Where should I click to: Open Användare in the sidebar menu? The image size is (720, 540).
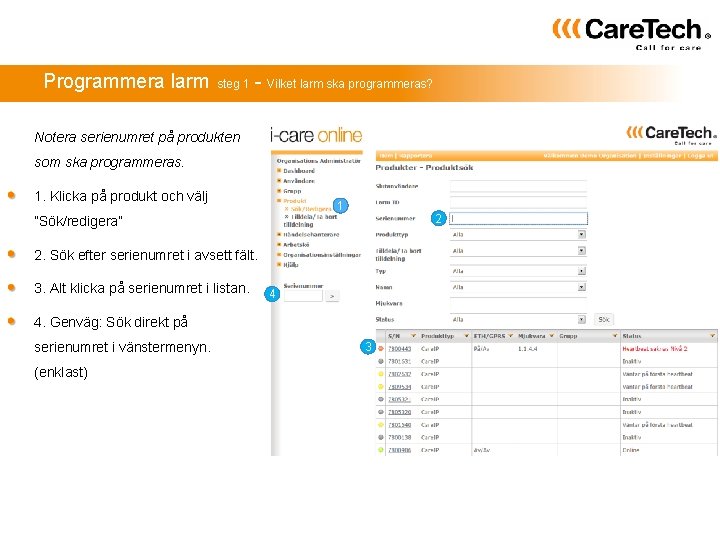(299, 181)
